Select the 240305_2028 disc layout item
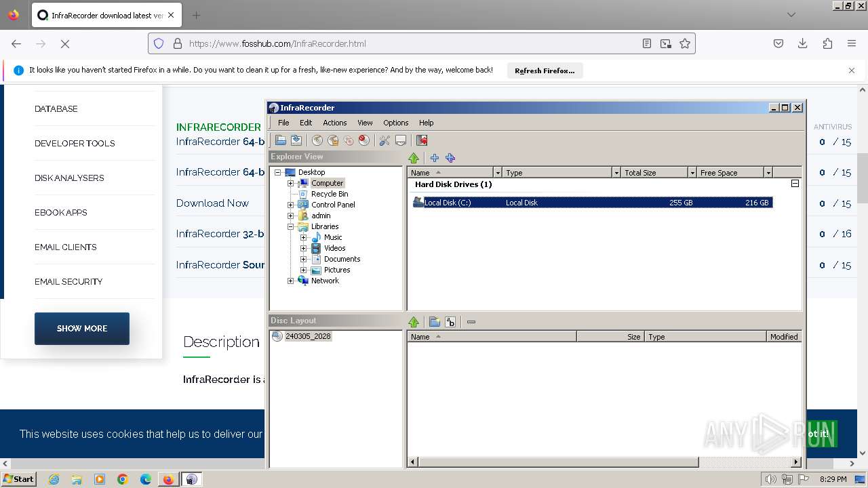 pos(308,336)
